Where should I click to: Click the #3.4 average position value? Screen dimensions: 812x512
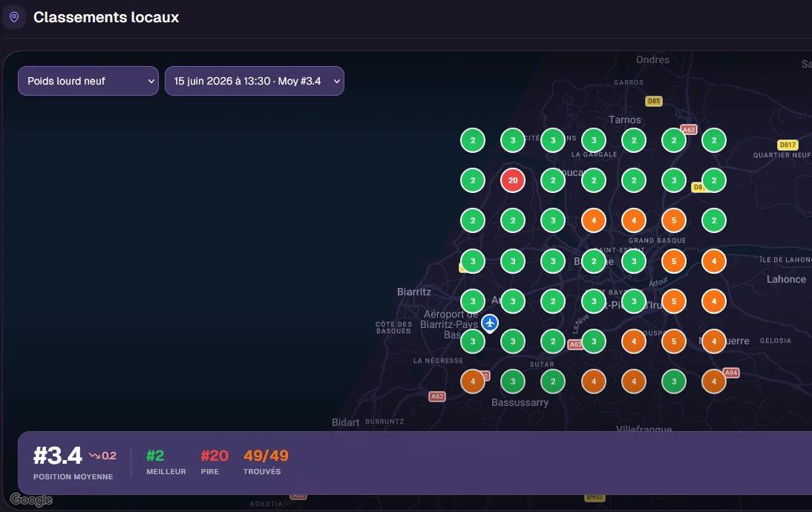57,456
